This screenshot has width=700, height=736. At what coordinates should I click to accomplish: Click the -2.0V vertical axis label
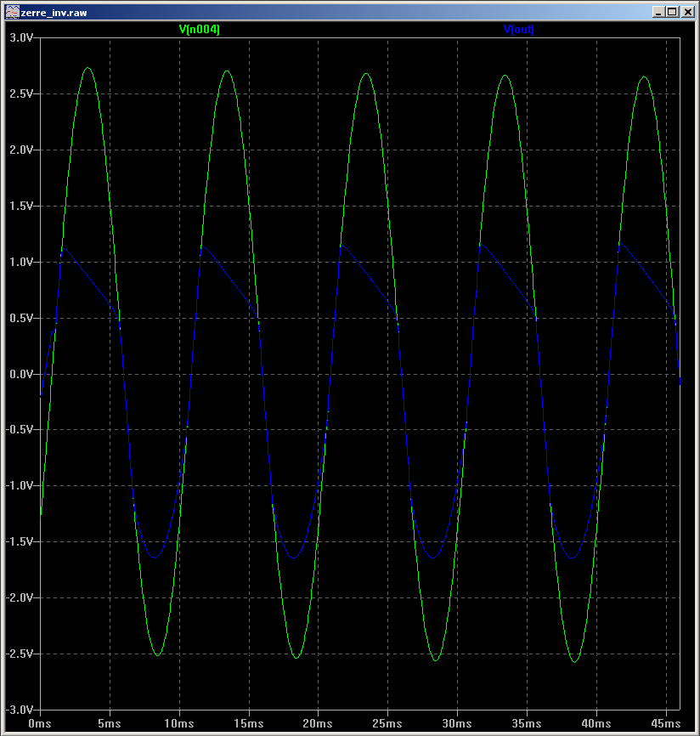[20, 597]
